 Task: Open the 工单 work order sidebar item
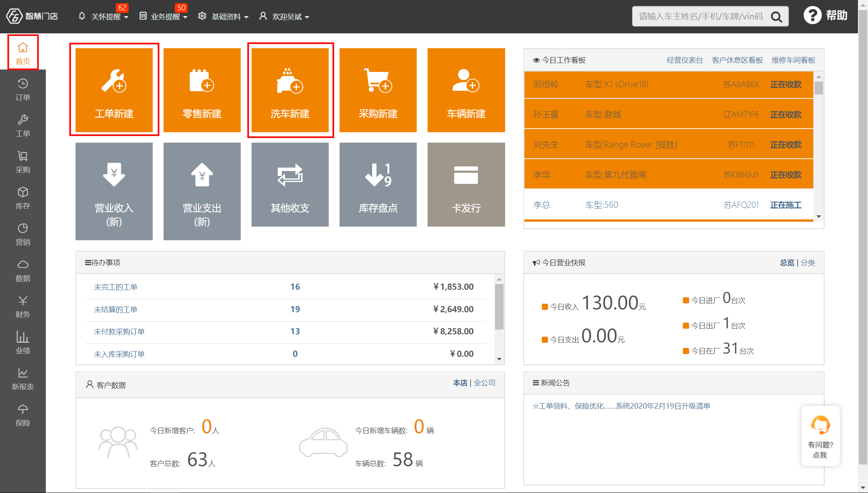click(23, 126)
